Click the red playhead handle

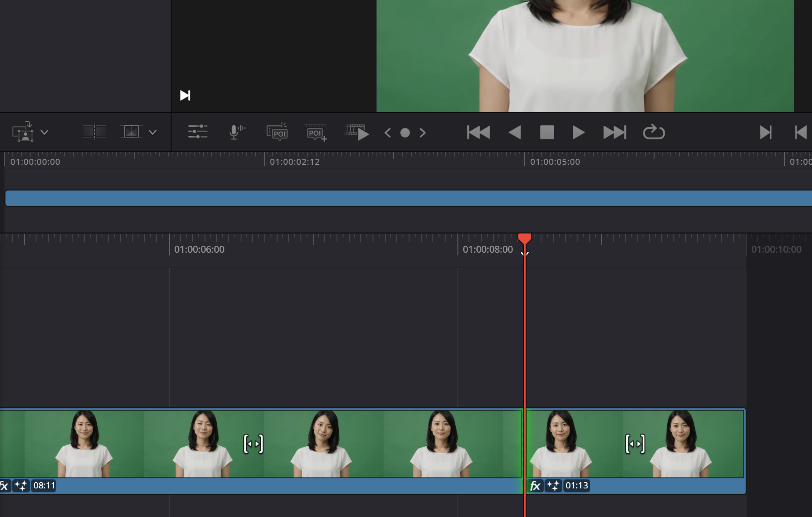[525, 239]
